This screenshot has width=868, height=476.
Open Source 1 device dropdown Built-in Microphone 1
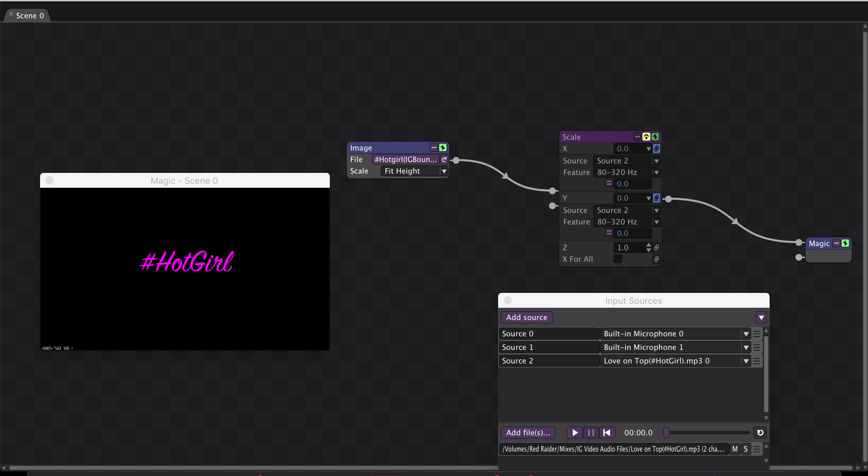pos(675,347)
